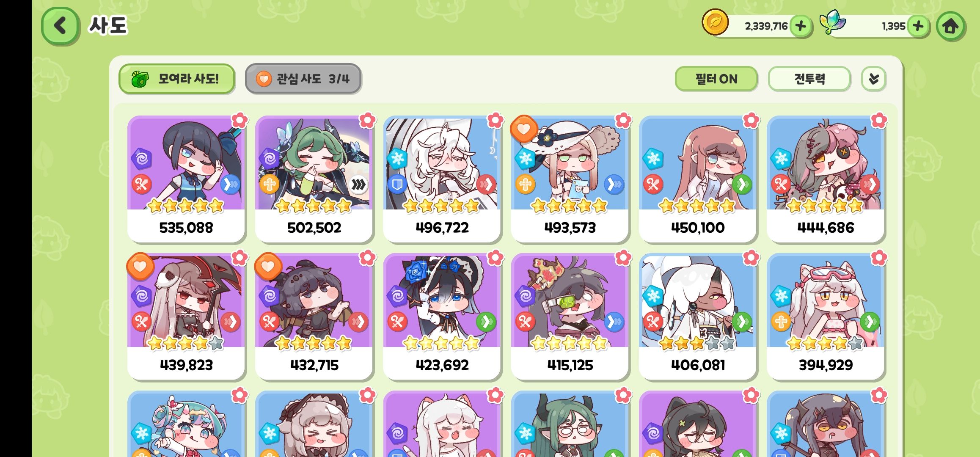Screen dimensions: 980x457
Task: Click the 모여라 사도! button
Action: point(177,79)
